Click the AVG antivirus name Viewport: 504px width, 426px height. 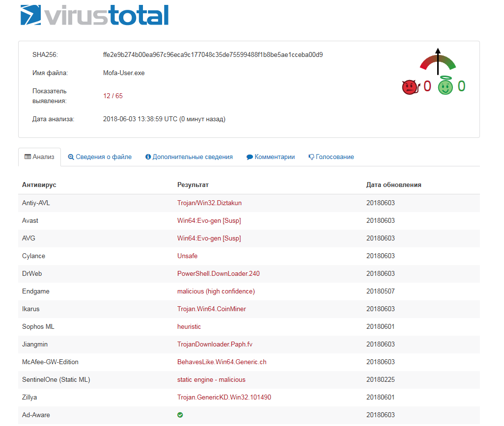pyautogui.click(x=28, y=238)
